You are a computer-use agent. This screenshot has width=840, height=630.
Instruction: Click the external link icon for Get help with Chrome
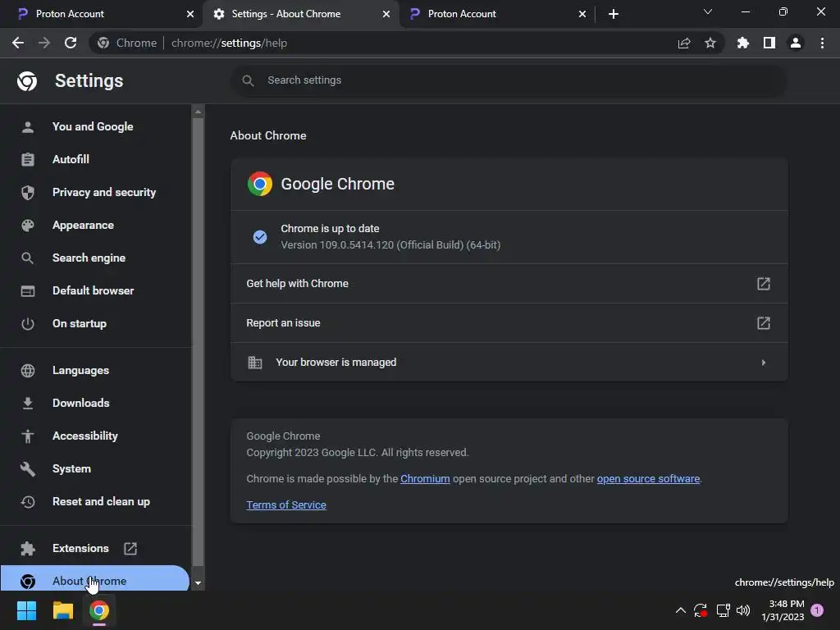tap(764, 283)
